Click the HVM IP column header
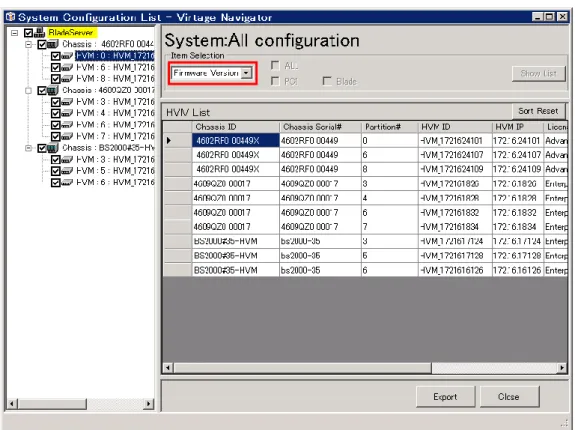The width and height of the screenshot is (575, 430). point(517,127)
